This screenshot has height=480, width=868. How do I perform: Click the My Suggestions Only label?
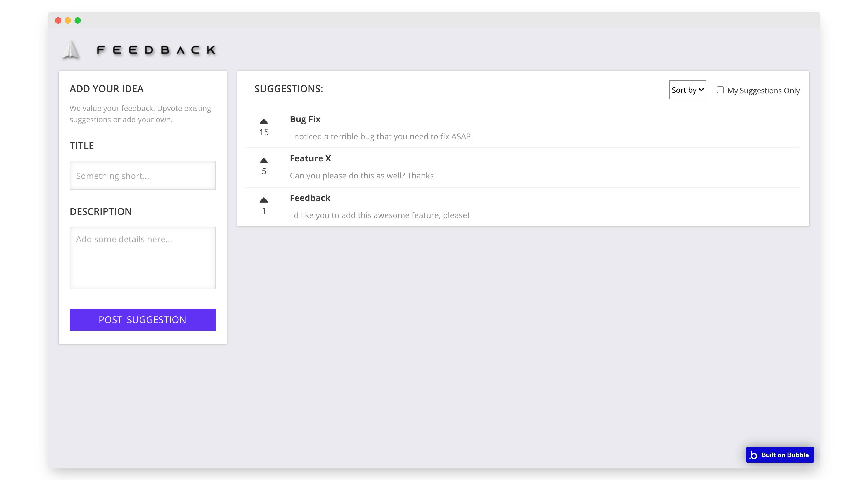pyautogui.click(x=763, y=91)
